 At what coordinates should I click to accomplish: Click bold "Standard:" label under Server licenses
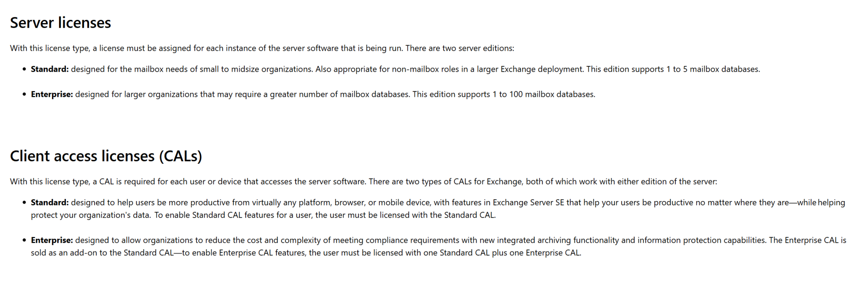tap(49, 69)
